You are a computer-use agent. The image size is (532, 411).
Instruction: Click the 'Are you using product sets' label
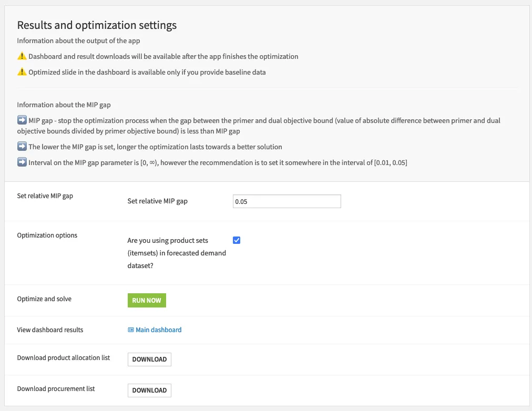pos(176,253)
